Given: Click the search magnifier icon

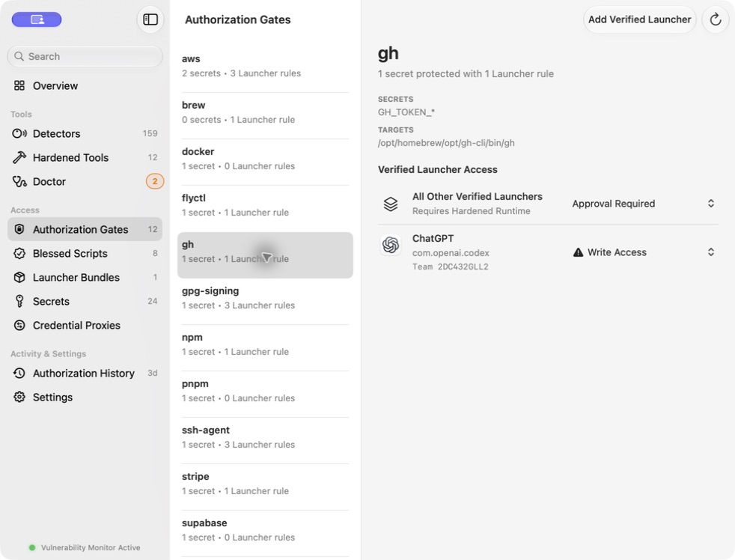Looking at the screenshot, I should pos(19,56).
